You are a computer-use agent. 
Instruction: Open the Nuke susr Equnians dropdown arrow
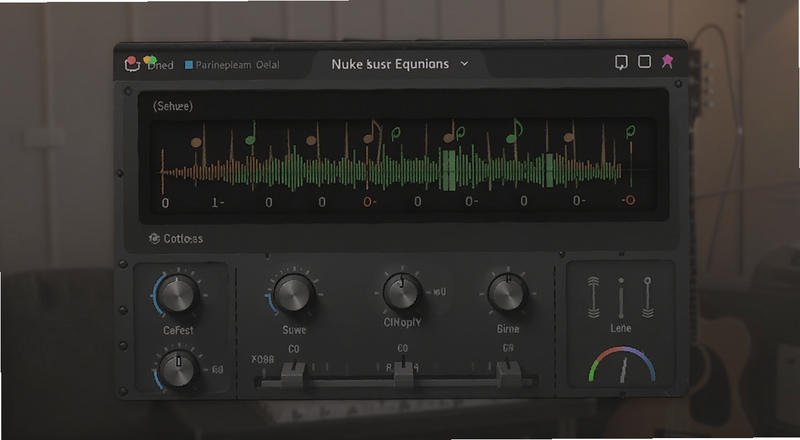coord(464,64)
